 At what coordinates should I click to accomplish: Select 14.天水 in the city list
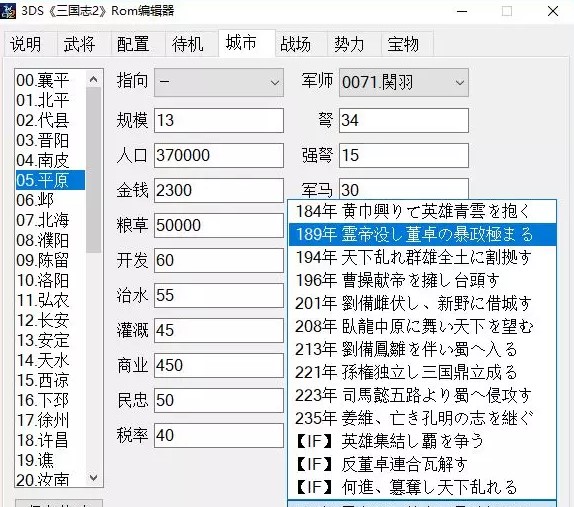click(x=50, y=360)
